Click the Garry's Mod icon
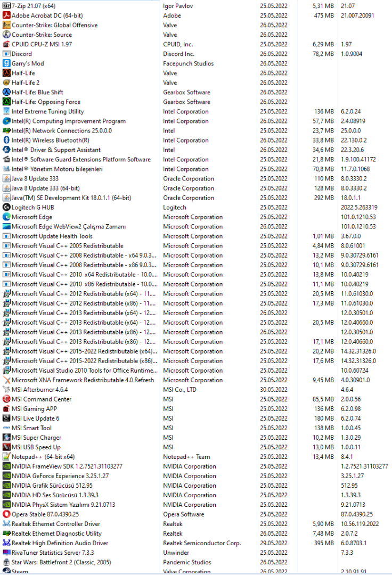Viewport: 392px width, 575px height. pyautogui.click(x=6, y=63)
